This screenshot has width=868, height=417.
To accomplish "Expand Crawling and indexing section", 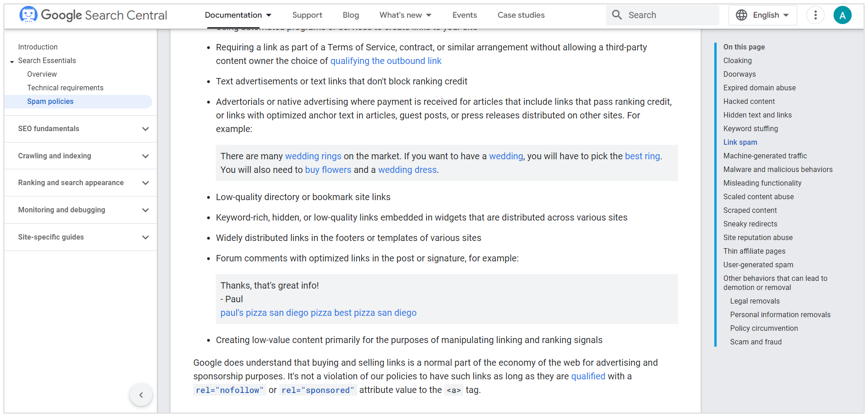I will click(145, 156).
